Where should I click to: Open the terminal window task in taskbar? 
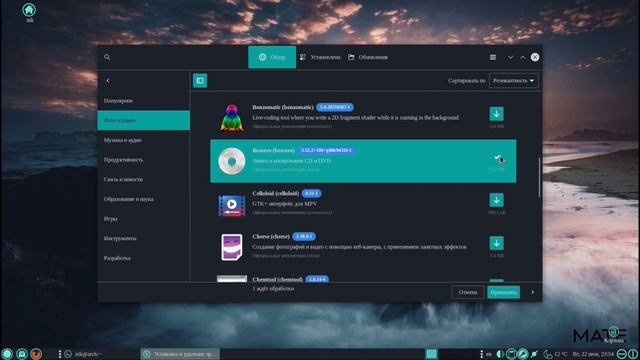click(83, 354)
